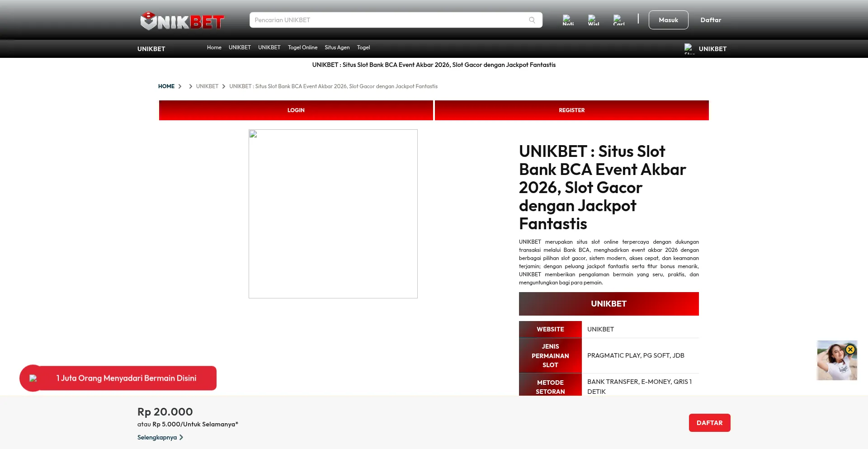Open the Notification icon in the header
The height and width of the screenshot is (449, 868).
(x=568, y=20)
